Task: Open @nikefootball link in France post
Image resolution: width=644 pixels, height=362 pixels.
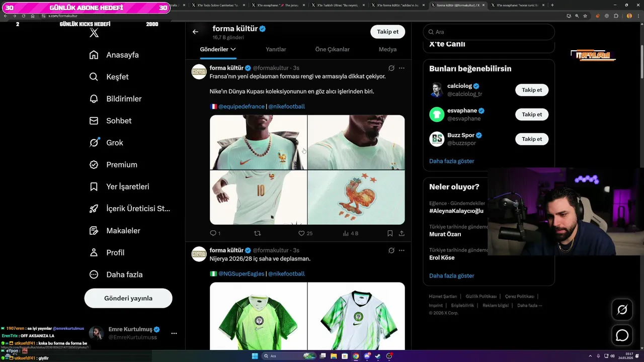Action: [x=286, y=107]
